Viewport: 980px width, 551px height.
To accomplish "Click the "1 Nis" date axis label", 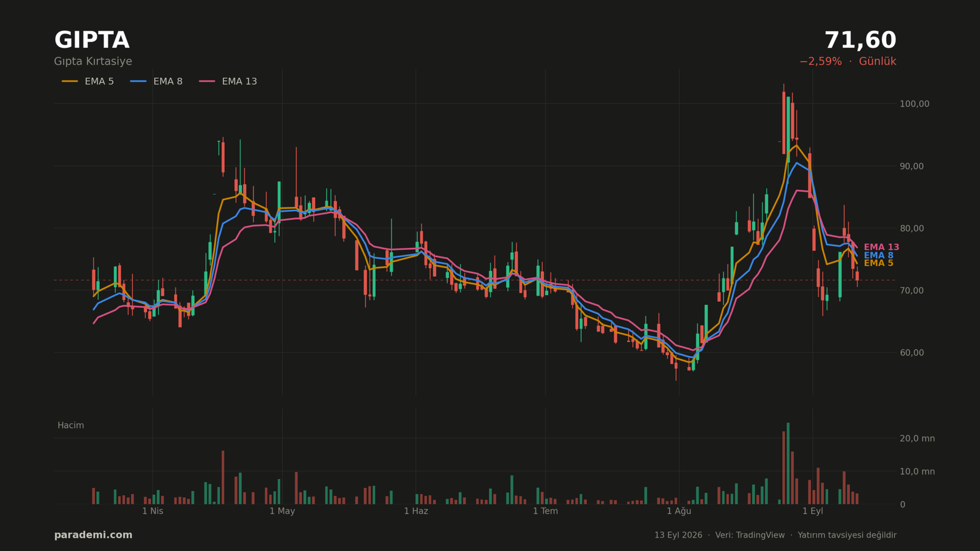I will [x=153, y=511].
